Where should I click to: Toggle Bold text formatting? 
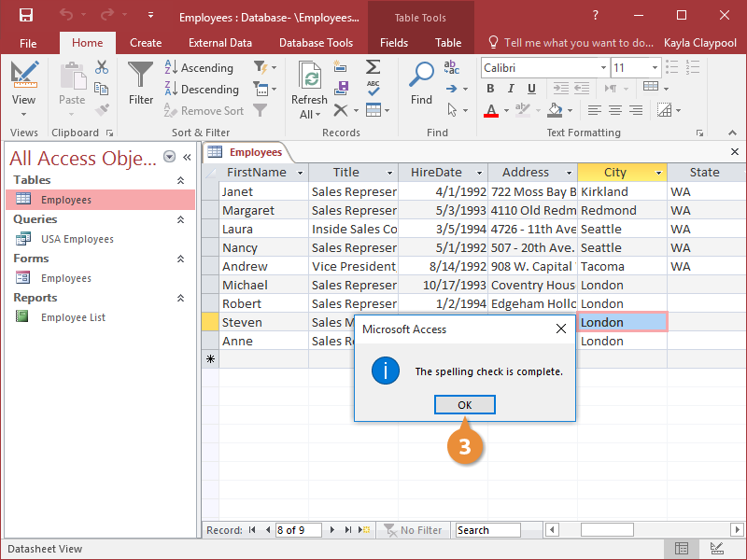(x=490, y=89)
